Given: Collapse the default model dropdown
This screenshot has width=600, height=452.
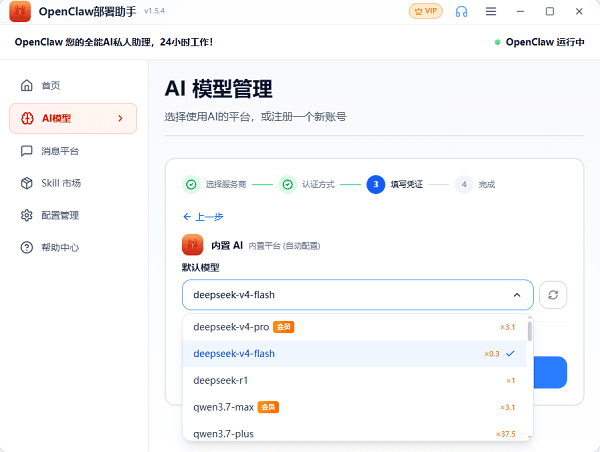Looking at the screenshot, I should (358, 295).
